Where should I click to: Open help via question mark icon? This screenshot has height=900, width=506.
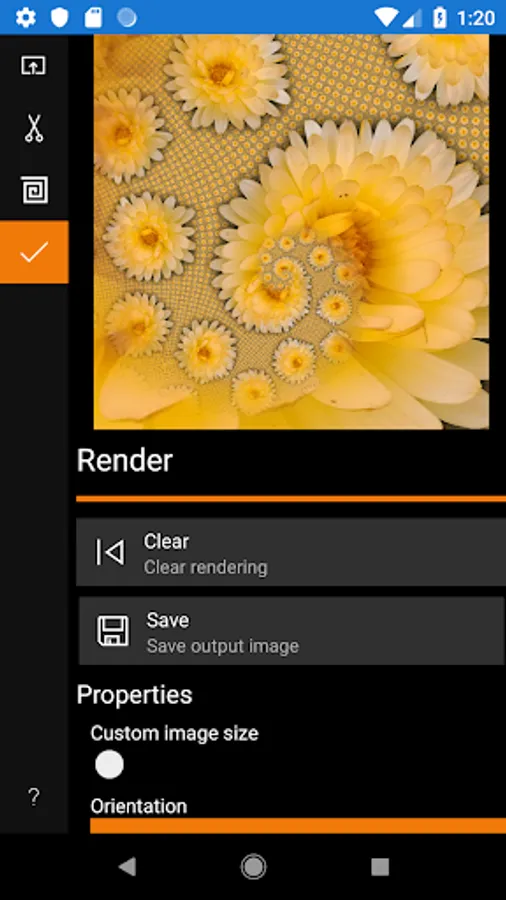[x=34, y=797]
